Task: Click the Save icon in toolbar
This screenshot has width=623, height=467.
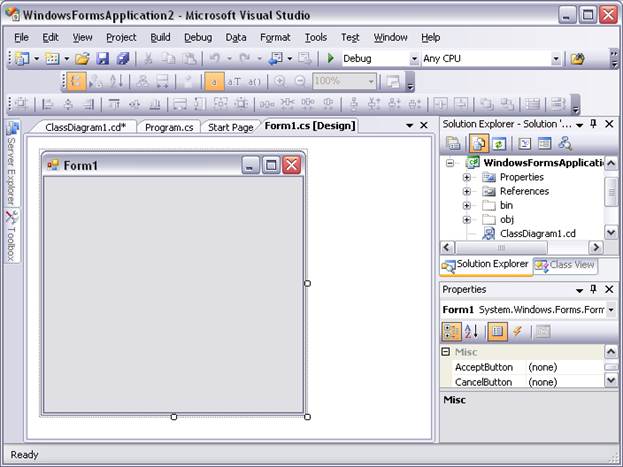Action: [102, 59]
